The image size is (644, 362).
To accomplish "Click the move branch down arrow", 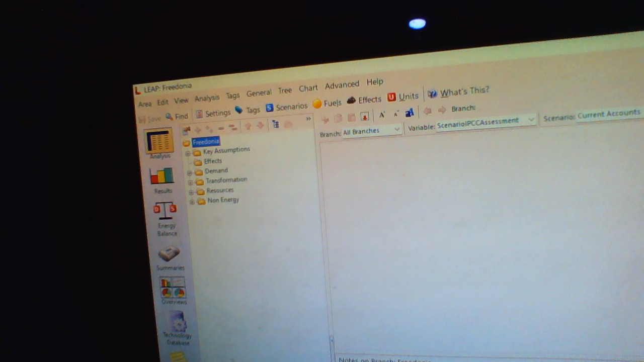I will click(x=260, y=125).
